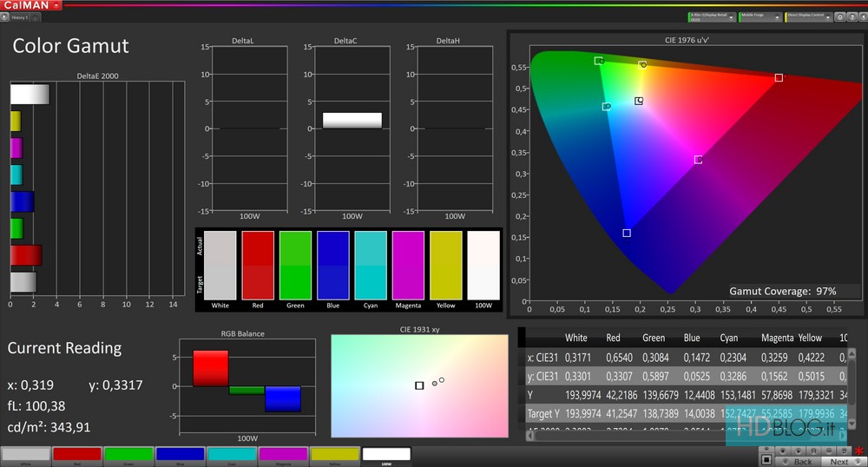The image size is (868, 467).
Task: Click the large square stop button
Action: pyautogui.click(x=766, y=459)
